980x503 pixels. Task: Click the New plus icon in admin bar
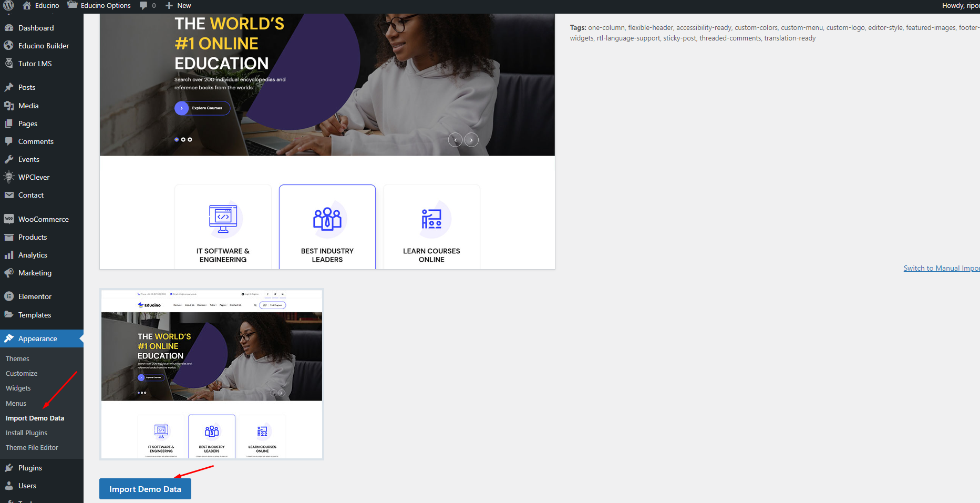169,5
